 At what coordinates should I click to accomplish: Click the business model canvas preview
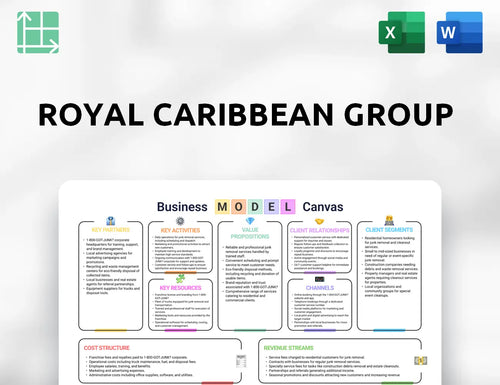[250, 283]
